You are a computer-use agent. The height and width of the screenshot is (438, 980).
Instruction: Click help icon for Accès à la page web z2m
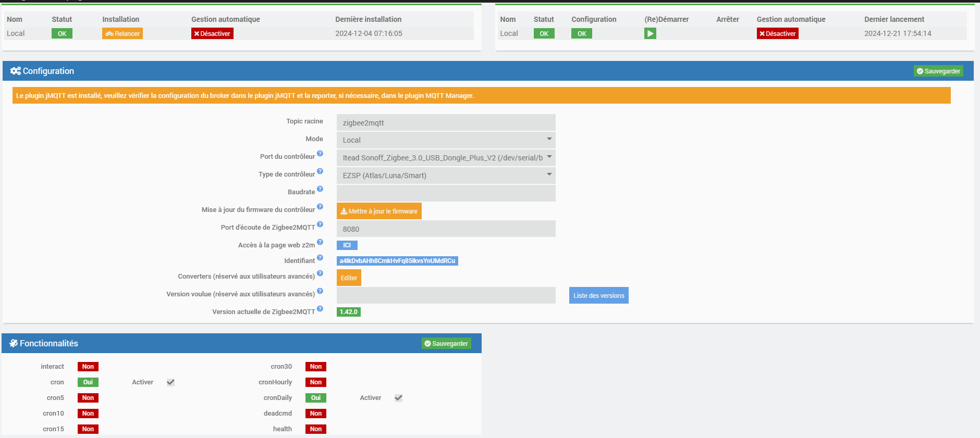click(320, 242)
